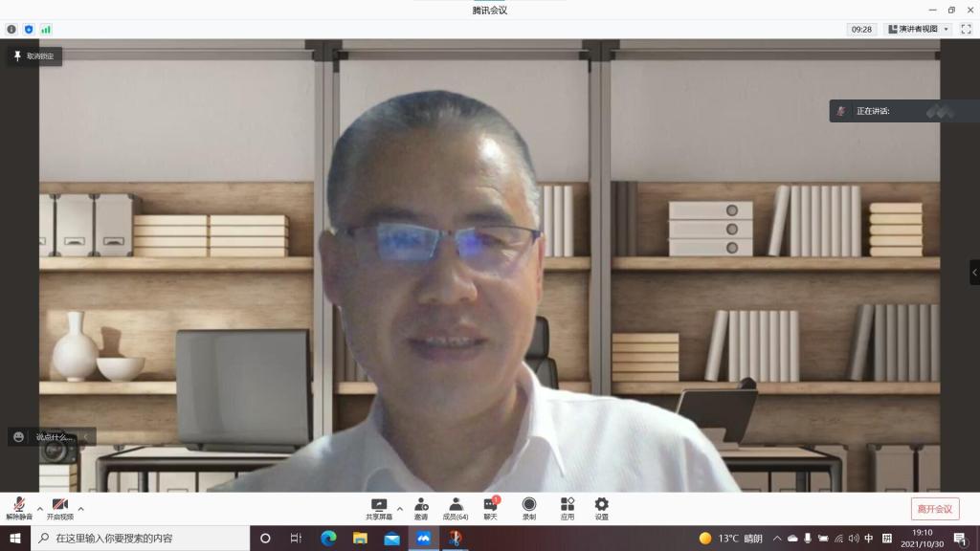Open 成员(64) members list
Image resolution: width=980 pixels, height=551 pixels.
tap(456, 507)
